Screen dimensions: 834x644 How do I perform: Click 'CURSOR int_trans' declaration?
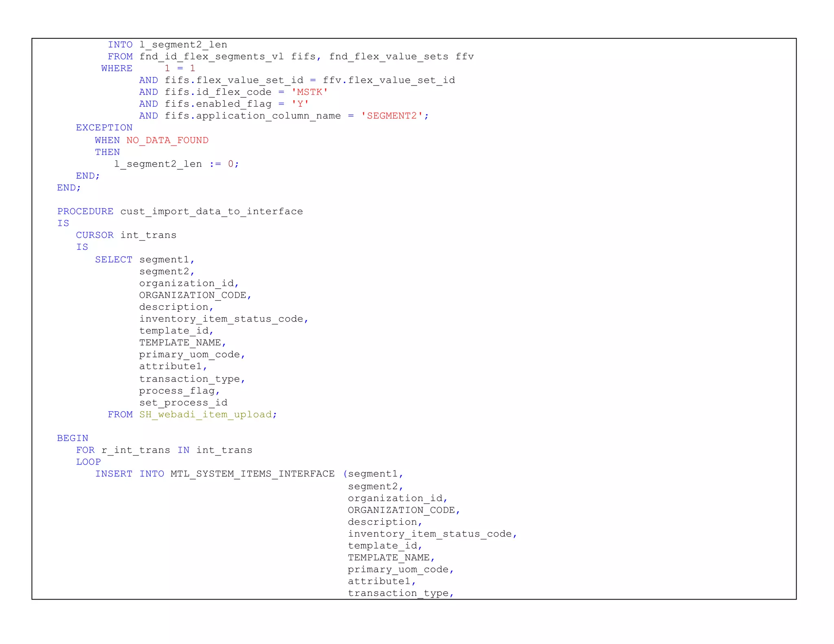[126, 235]
